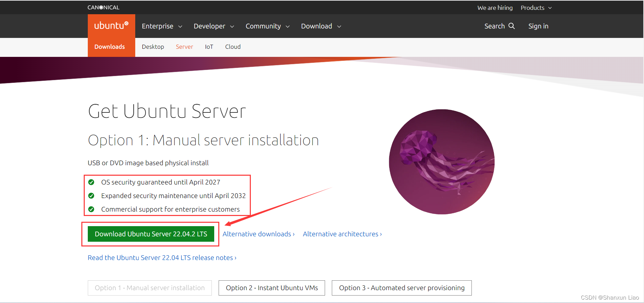This screenshot has width=644, height=303.
Task: Switch to the Desktop tab
Action: click(153, 47)
